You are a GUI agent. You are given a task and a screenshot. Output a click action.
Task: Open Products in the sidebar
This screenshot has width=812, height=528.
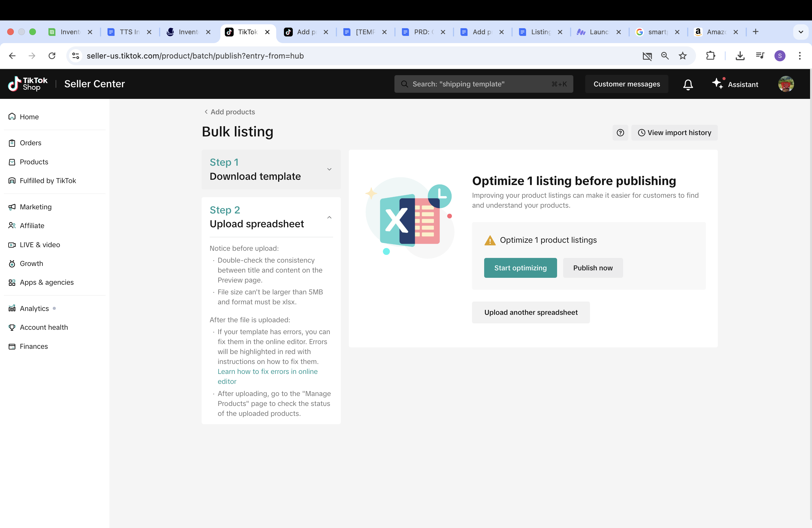[34, 162]
